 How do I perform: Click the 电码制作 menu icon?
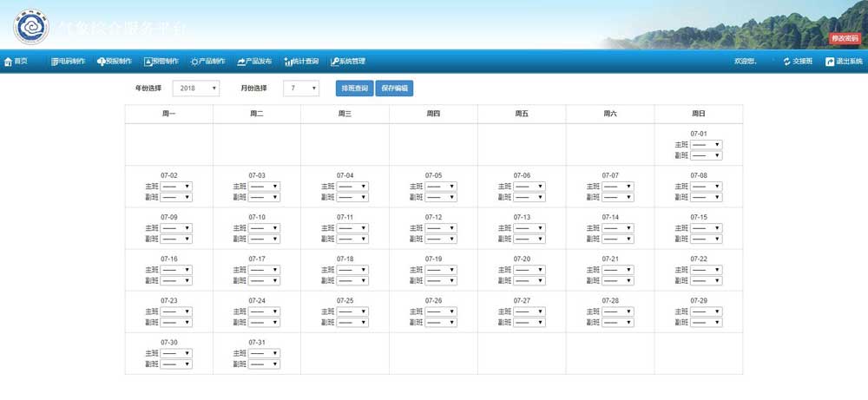coord(55,62)
